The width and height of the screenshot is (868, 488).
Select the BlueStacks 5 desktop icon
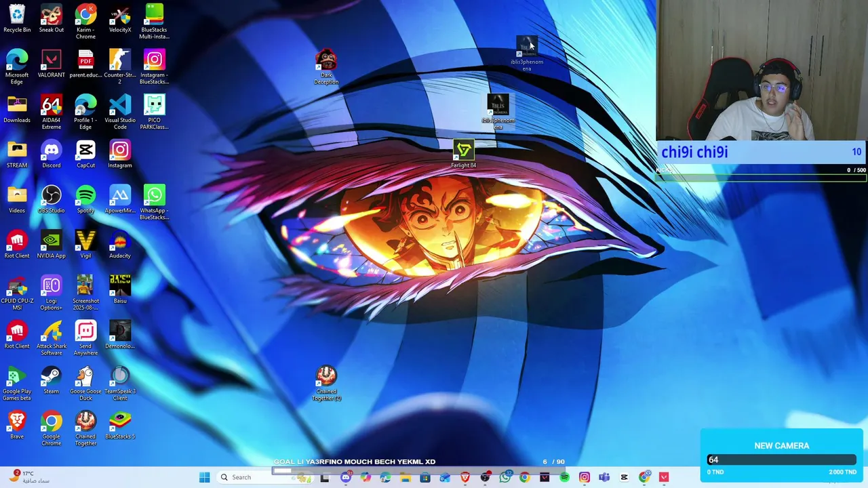(120, 426)
